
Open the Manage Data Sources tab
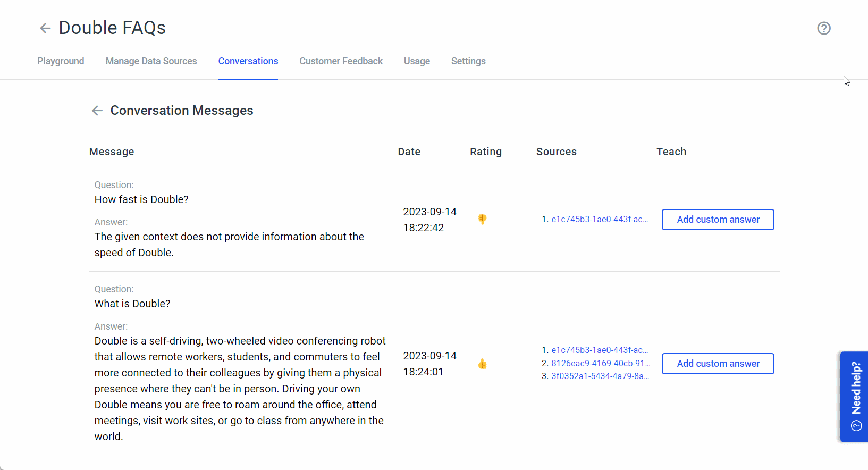151,61
